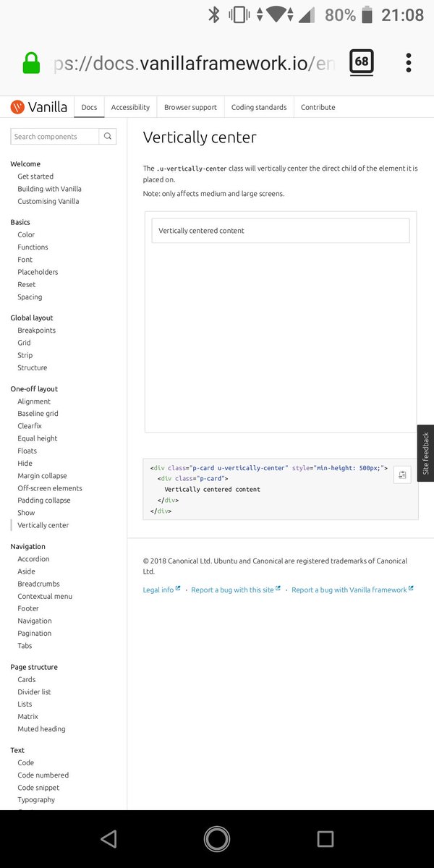Open the Off-screen elements sidebar entry
Viewport: 434px width, 868px height.
50,488
